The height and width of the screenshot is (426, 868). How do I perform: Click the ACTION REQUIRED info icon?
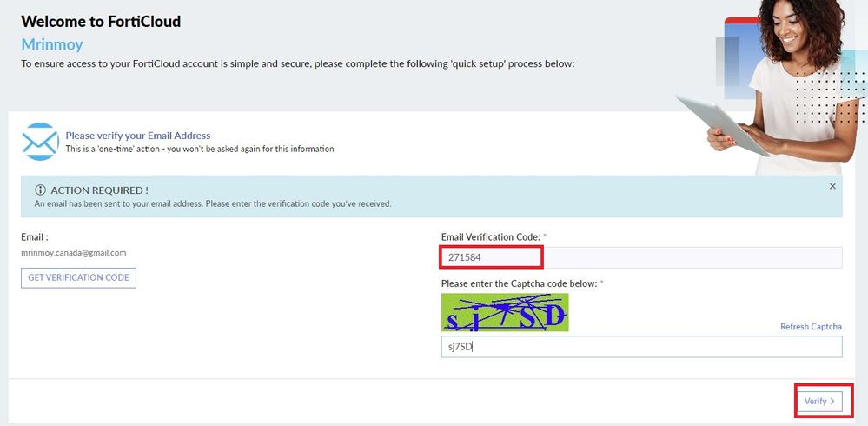pos(40,190)
